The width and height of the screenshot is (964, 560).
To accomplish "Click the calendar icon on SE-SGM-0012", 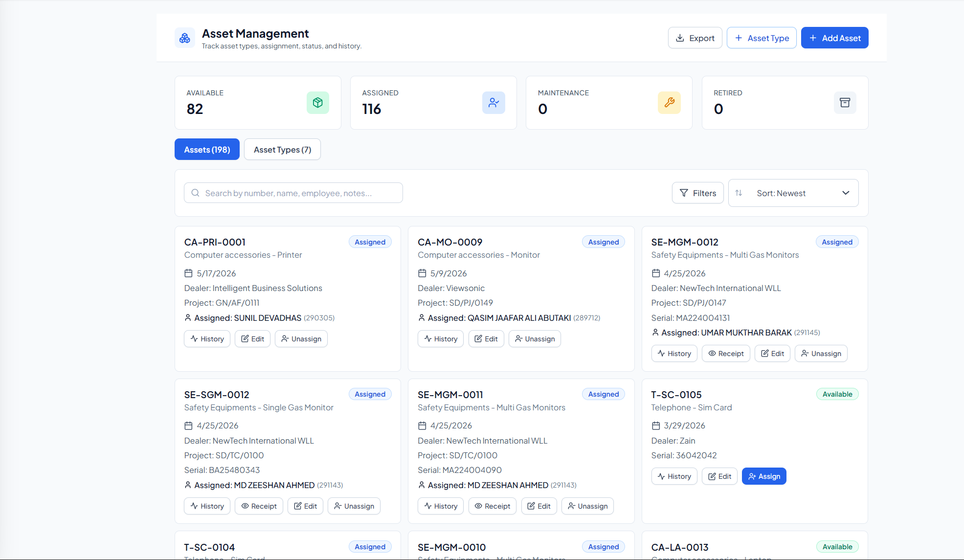I will pyautogui.click(x=188, y=426).
